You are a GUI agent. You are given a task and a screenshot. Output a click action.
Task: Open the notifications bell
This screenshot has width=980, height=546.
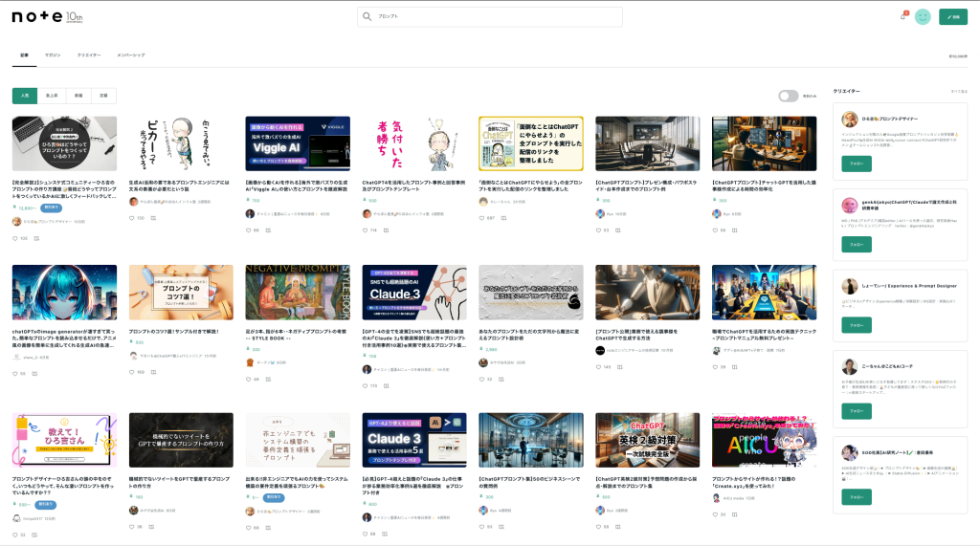902,16
